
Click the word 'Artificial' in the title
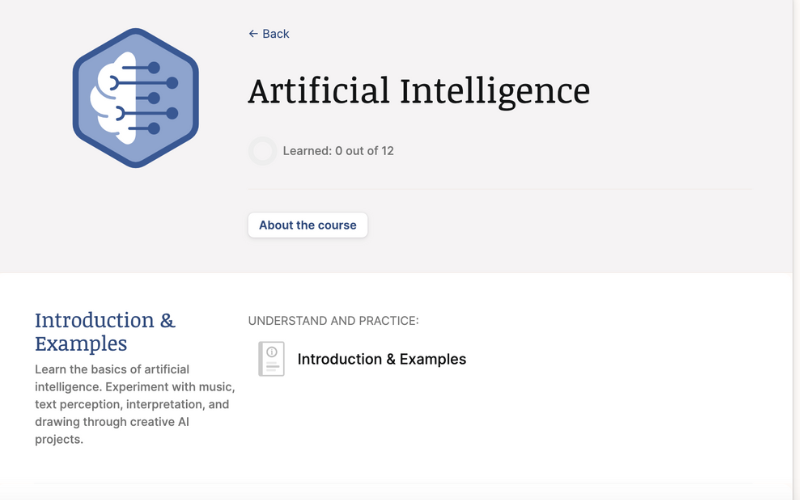pos(318,91)
